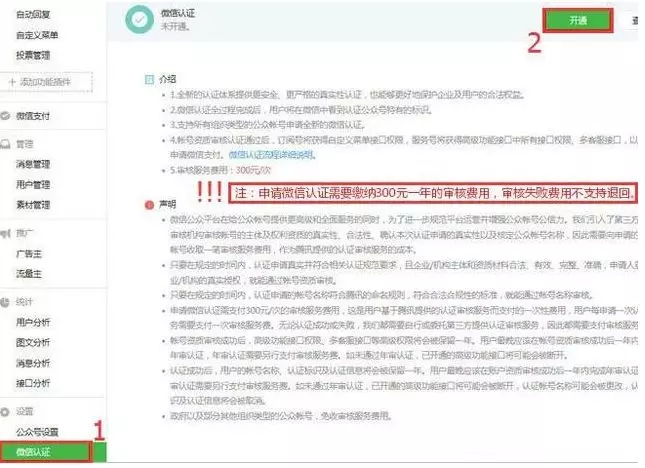Open 图文分析 in the sidebar

33,343
